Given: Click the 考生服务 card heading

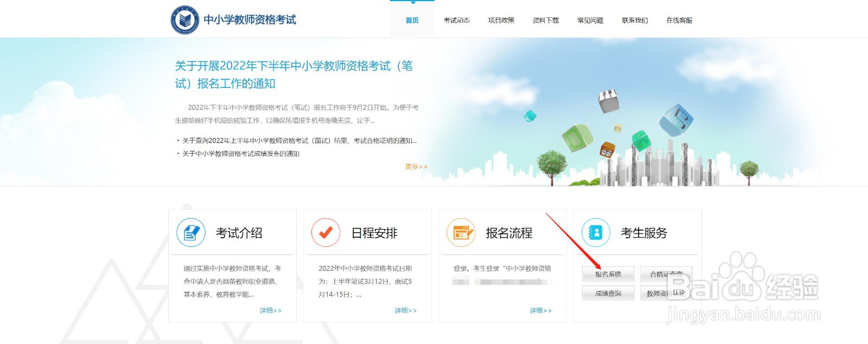Looking at the screenshot, I should [644, 233].
